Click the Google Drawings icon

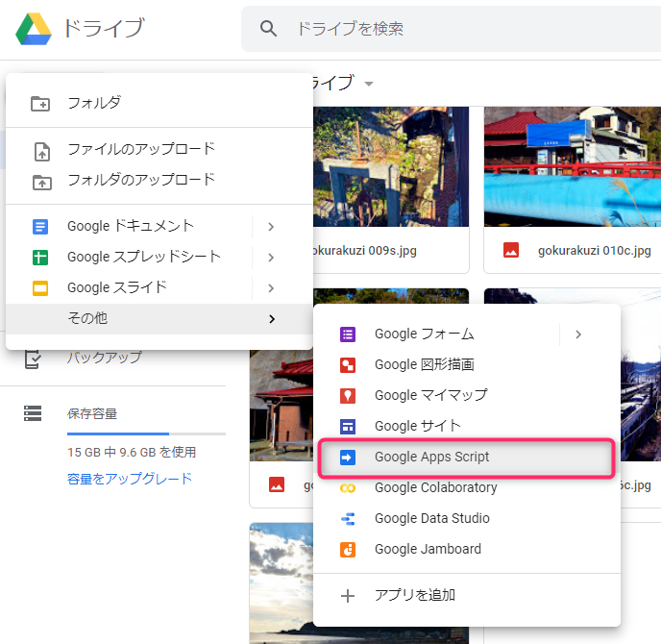point(348,365)
